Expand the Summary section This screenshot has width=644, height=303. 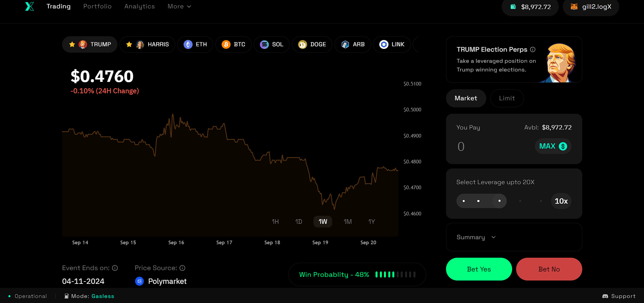(x=514, y=237)
